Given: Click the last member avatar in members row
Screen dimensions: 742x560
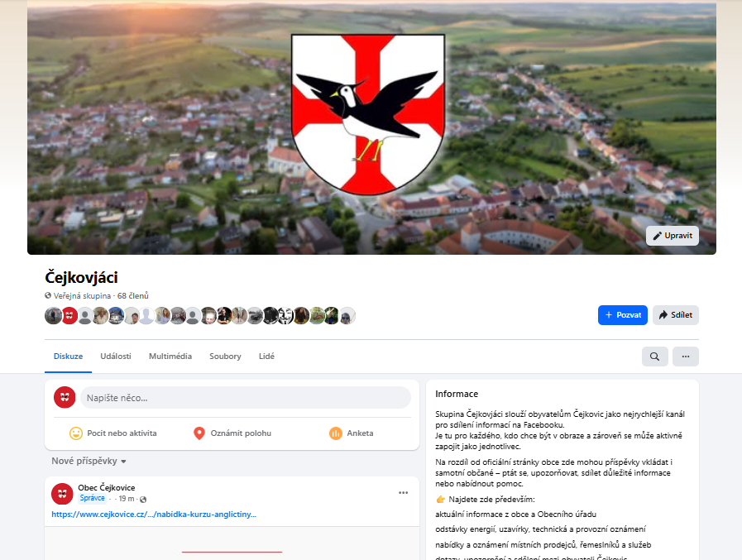Looking at the screenshot, I should pyautogui.click(x=347, y=316).
